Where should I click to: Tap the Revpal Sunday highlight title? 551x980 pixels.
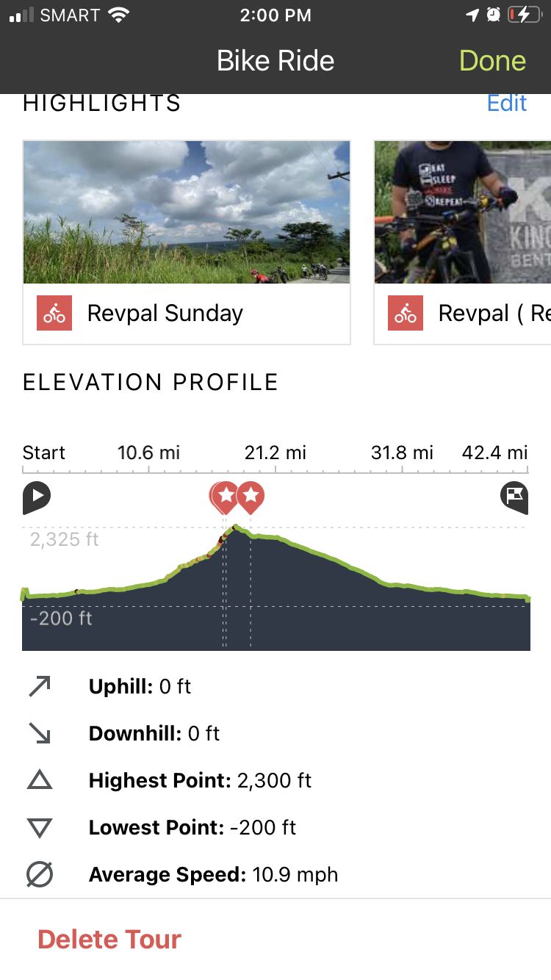165,314
